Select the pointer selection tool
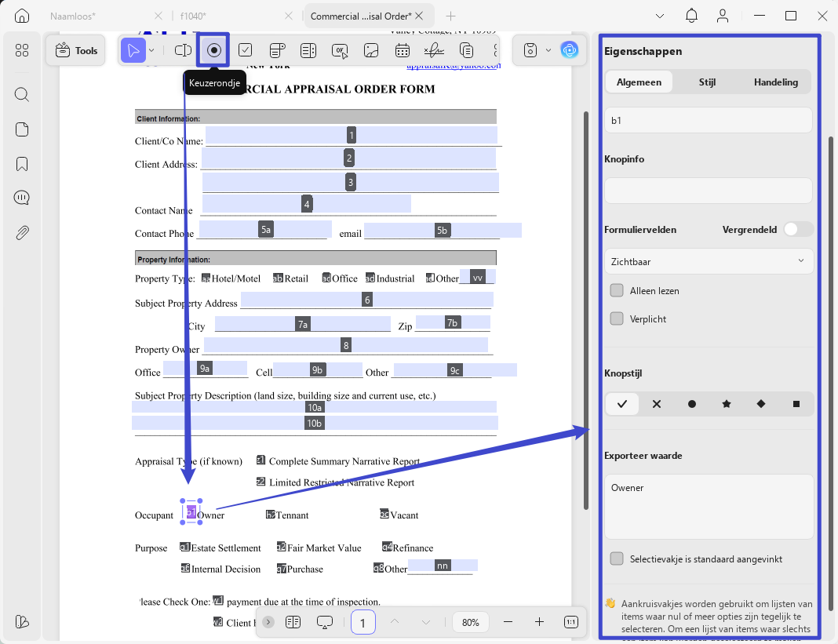838x644 pixels. pos(133,50)
